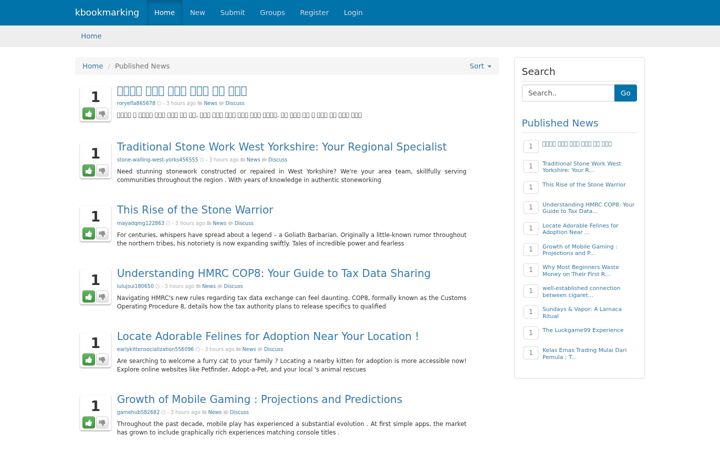Open Locate Adorable Felines for Adoption headline
Screen dimensions: 720x450
(268, 336)
